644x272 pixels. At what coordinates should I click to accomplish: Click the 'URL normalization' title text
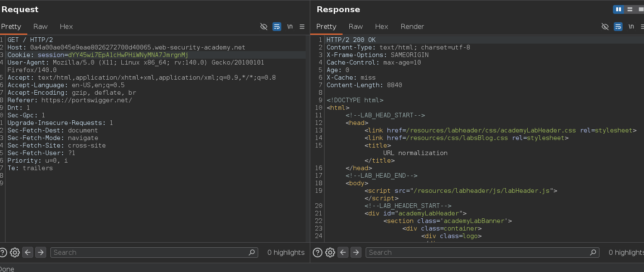coord(415,153)
